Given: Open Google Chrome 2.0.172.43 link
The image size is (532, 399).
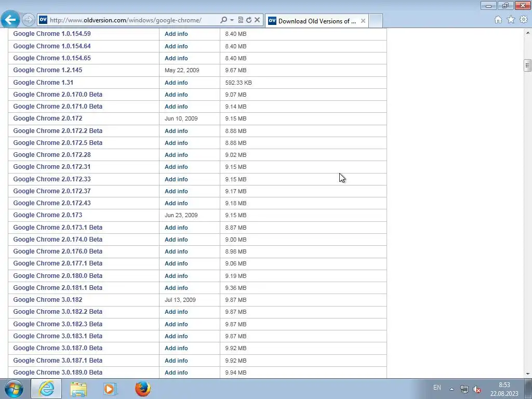Looking at the screenshot, I should point(52,203).
